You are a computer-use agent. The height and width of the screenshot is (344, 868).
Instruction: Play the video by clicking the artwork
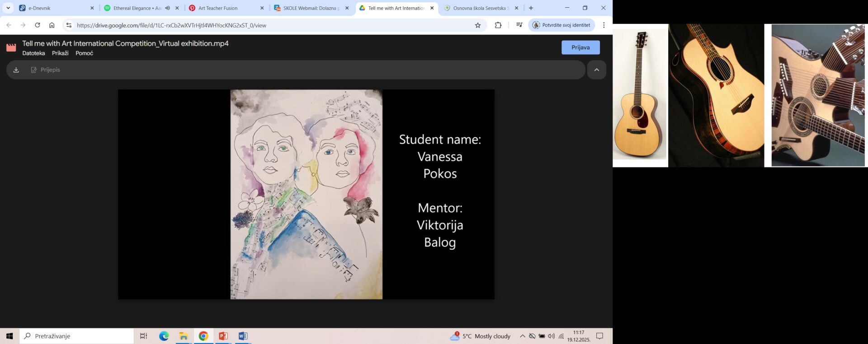306,194
